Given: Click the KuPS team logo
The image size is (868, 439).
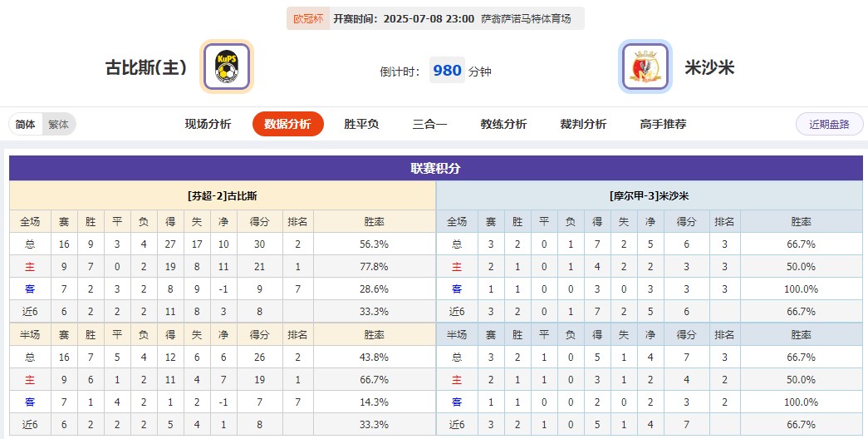Looking at the screenshot, I should 227,67.
